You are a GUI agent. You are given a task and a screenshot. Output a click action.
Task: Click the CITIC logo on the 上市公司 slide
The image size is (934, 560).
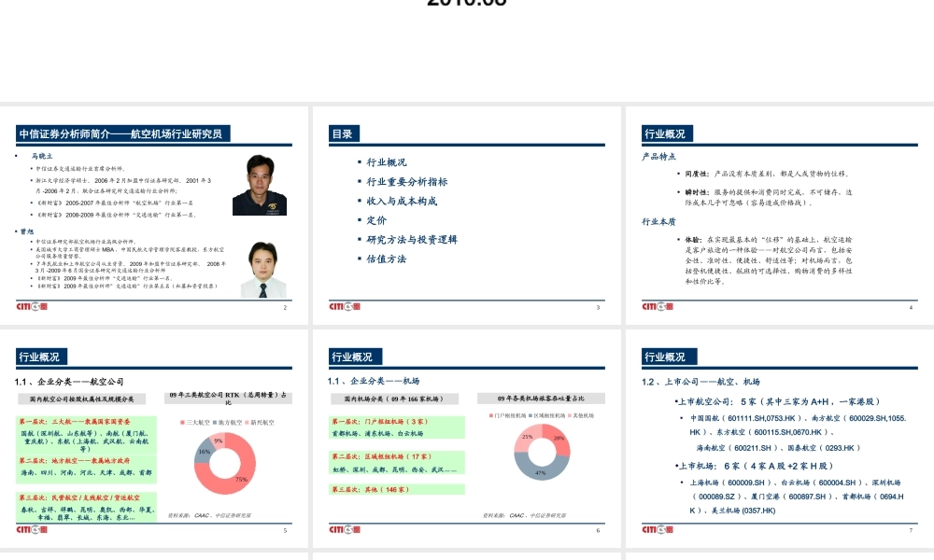658,529
